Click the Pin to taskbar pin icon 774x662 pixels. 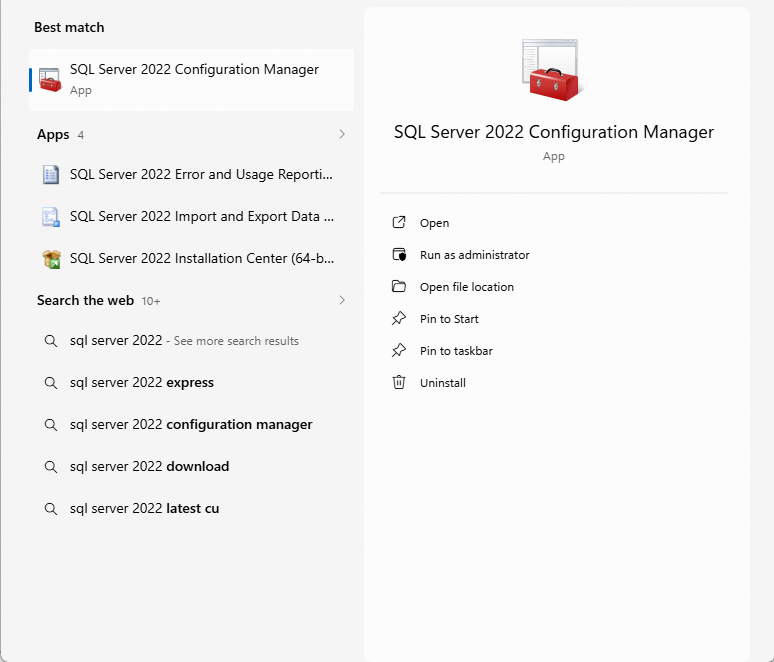coord(399,351)
